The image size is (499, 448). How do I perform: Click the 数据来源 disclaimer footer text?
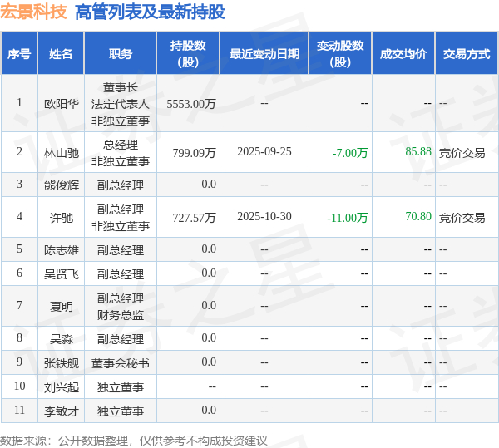[134, 441]
